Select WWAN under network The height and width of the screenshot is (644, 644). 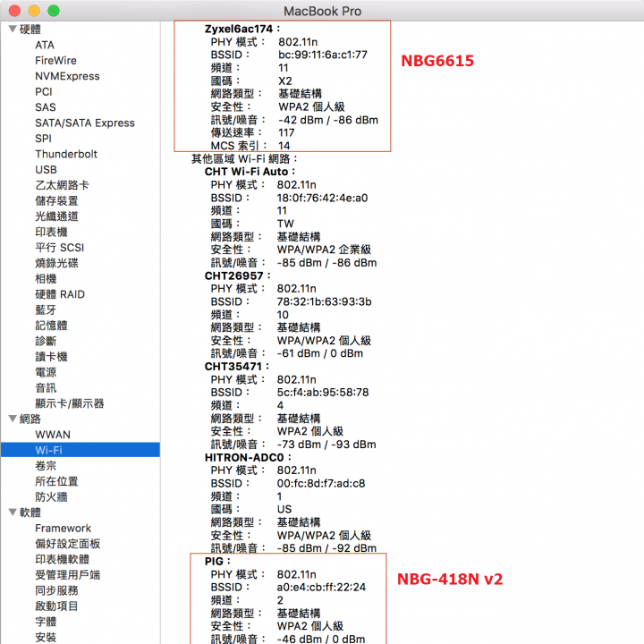[x=53, y=435]
